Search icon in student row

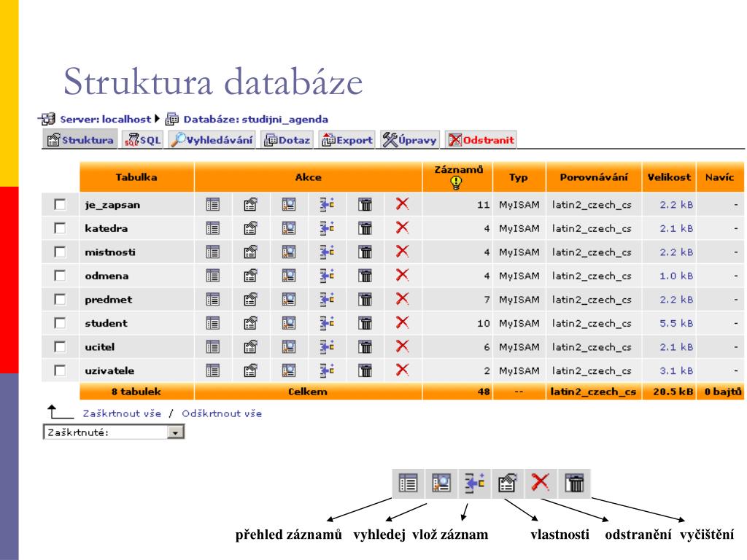289,323
